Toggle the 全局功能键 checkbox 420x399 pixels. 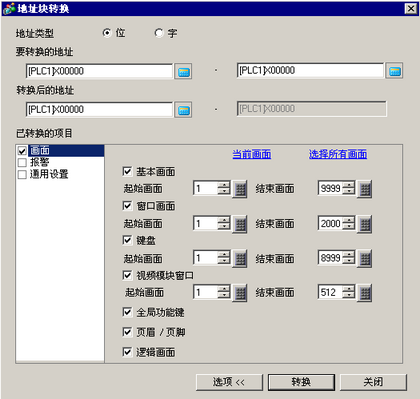pyautogui.click(x=127, y=312)
